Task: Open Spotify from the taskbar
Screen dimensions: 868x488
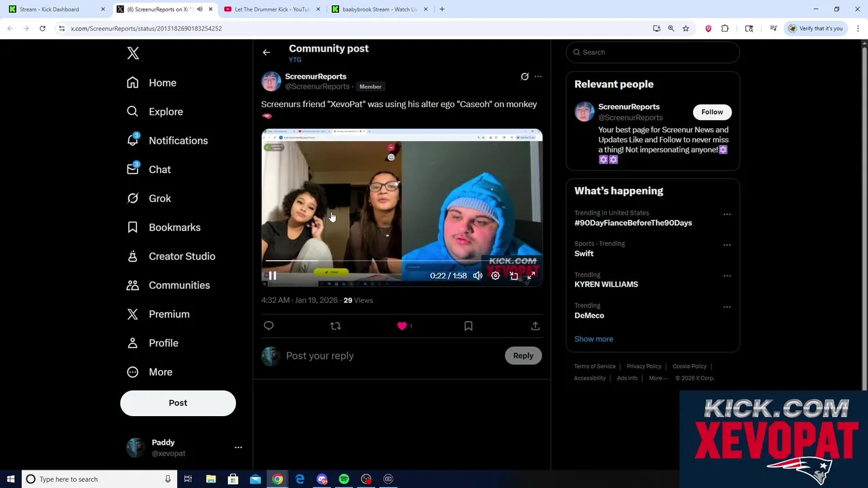Action: (344, 479)
